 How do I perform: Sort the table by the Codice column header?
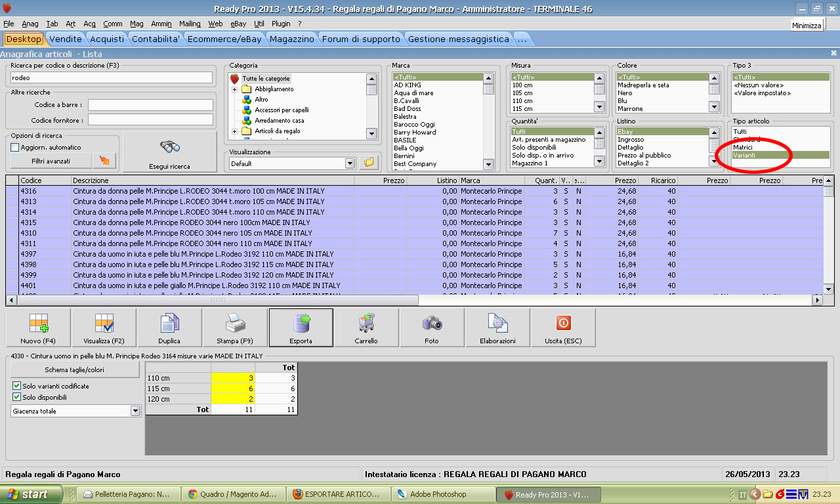[45, 180]
